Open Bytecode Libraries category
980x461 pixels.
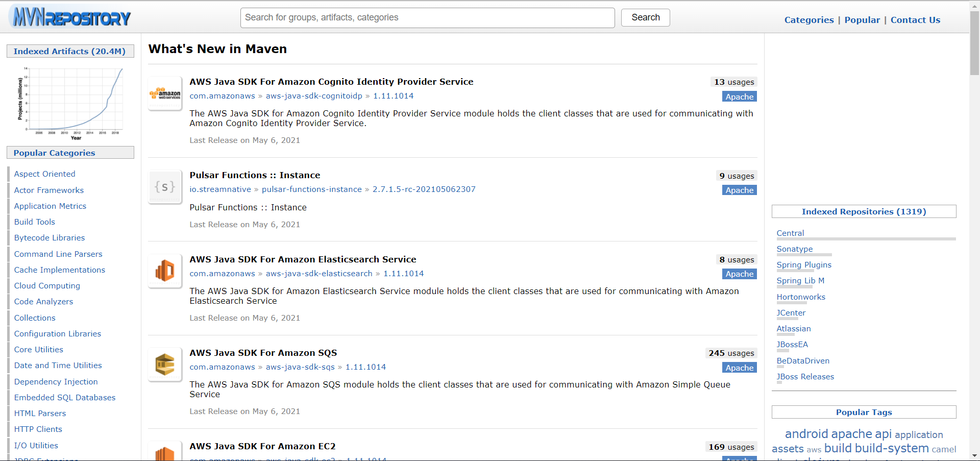(x=50, y=238)
